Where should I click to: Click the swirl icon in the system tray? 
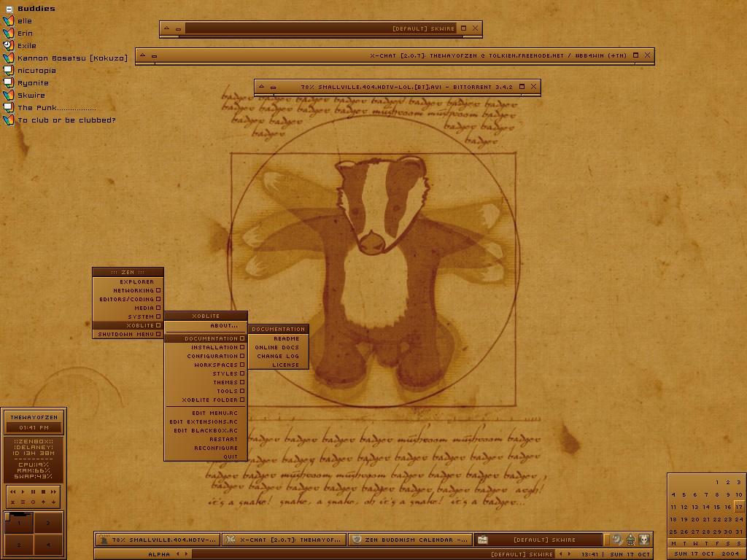coord(617,540)
